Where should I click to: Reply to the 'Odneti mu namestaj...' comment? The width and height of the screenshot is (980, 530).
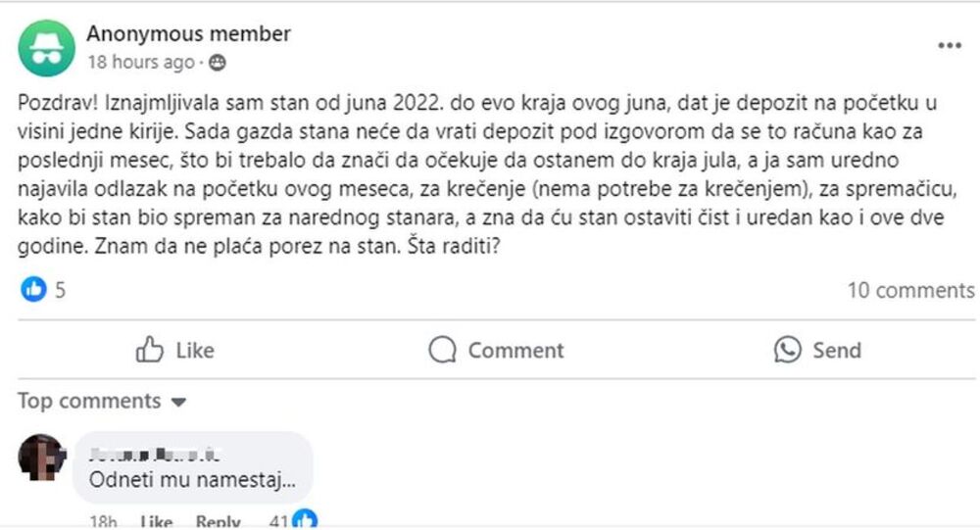[x=218, y=522]
